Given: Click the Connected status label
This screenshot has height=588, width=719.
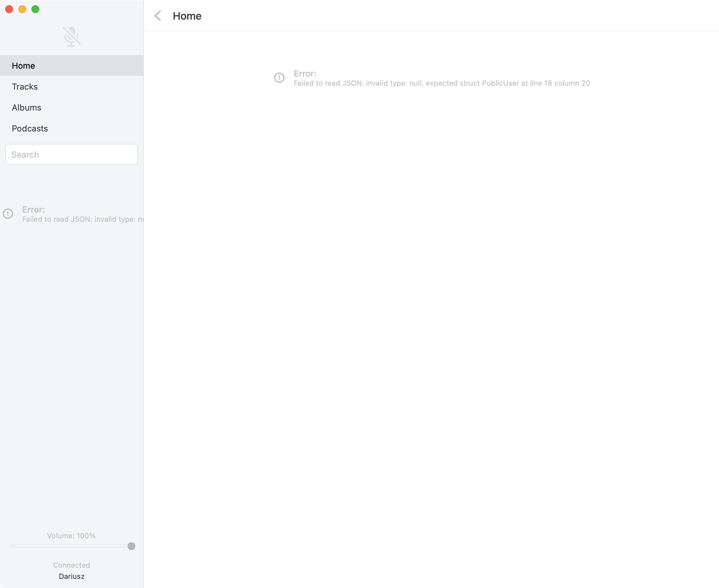Looking at the screenshot, I should [x=72, y=565].
